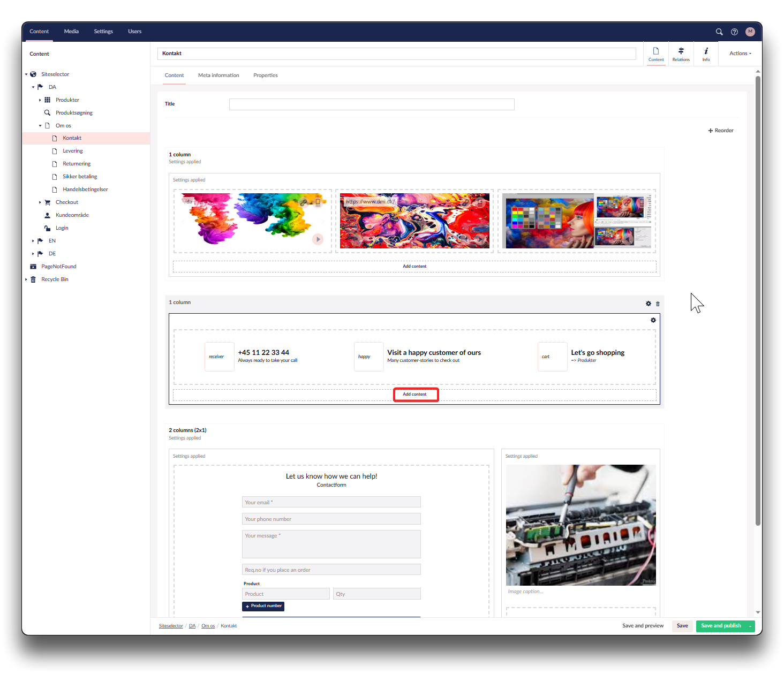Open the Actions dropdown

point(740,54)
